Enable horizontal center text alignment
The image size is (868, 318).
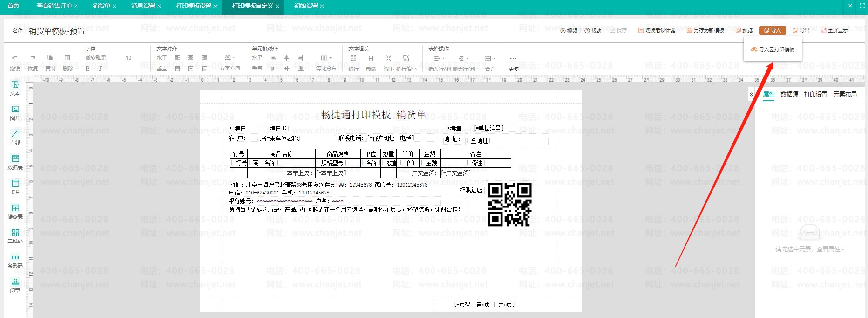coord(190,58)
